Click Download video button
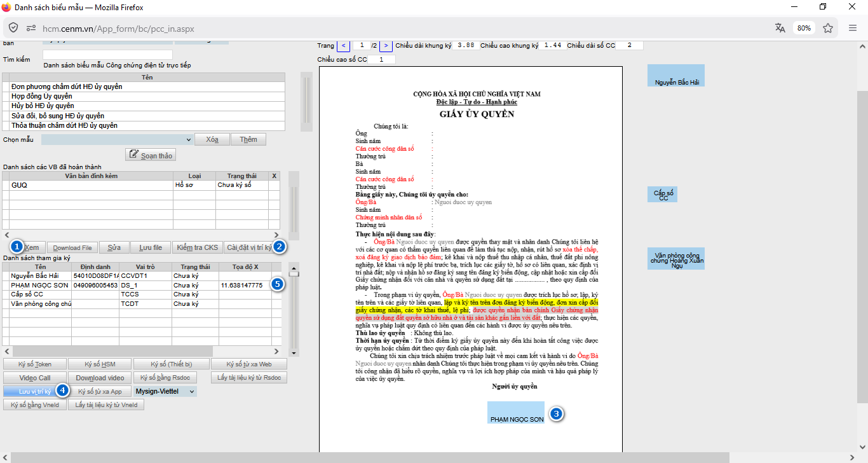Viewport: 868px width, 463px height. click(x=100, y=378)
